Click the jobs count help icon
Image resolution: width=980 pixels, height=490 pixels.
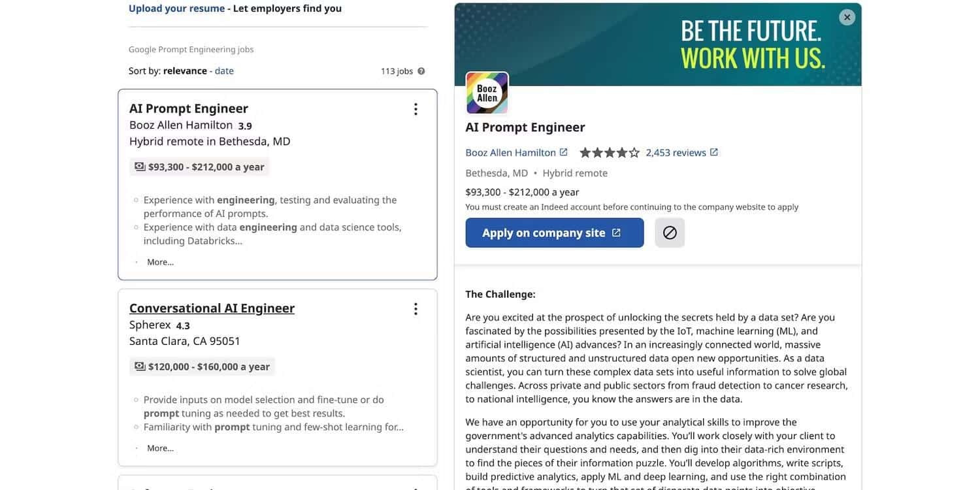click(421, 71)
